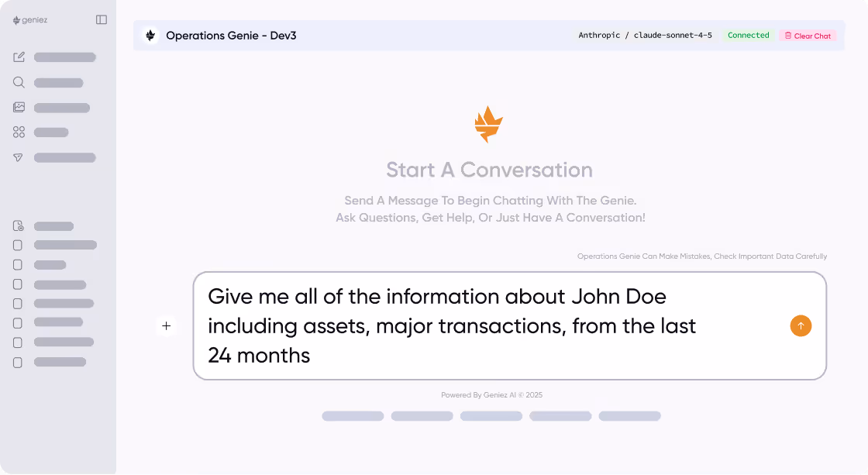Click the Connected status badge
This screenshot has height=475, width=868.
click(x=747, y=35)
